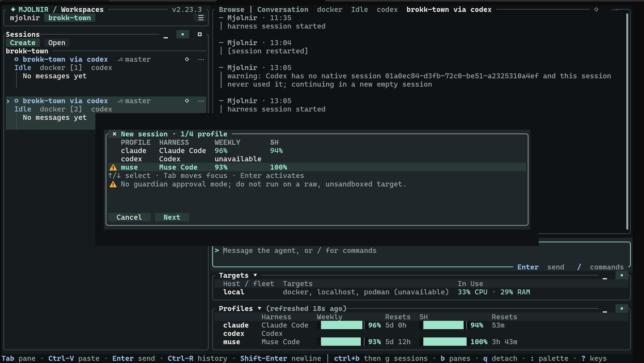Click warning icon beside guardian approval message
Image resolution: width=644 pixels, height=363 pixels.
point(113,184)
